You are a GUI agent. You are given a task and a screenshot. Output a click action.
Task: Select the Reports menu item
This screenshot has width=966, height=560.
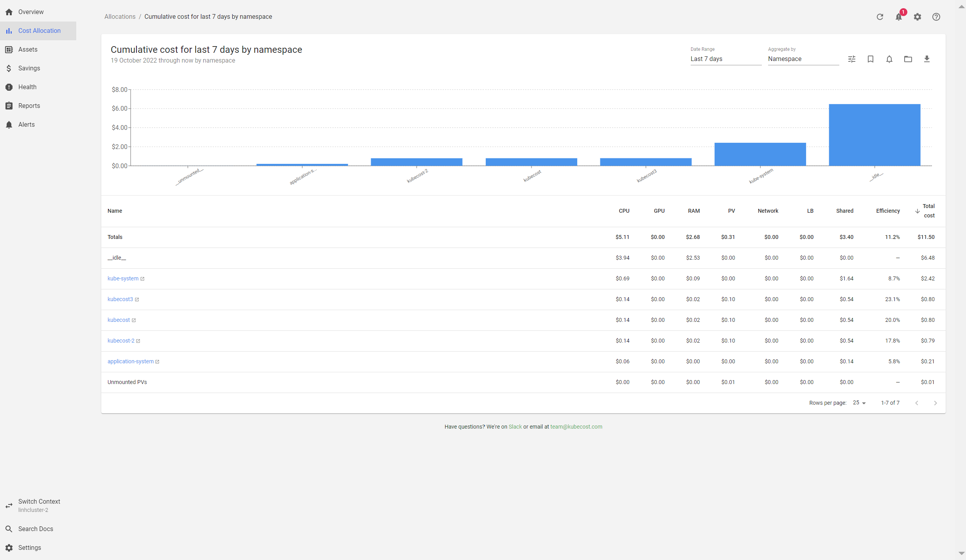pos(29,105)
